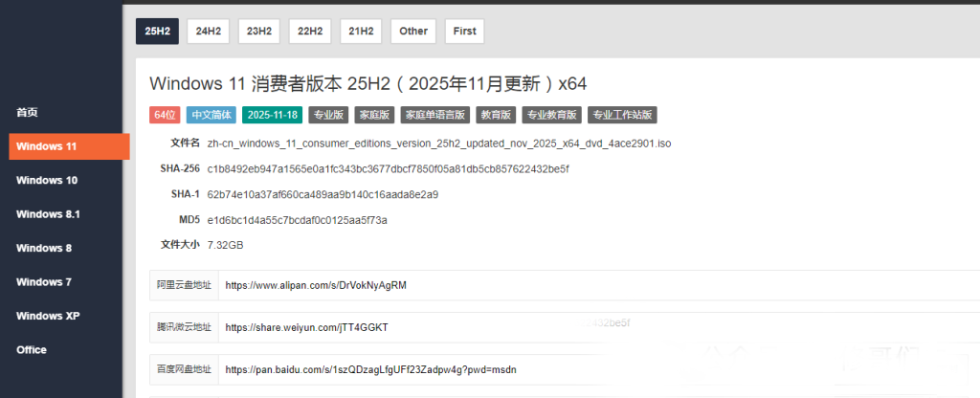Choose Windows 8 in sidebar
This screenshot has width=980, height=398.
(44, 248)
